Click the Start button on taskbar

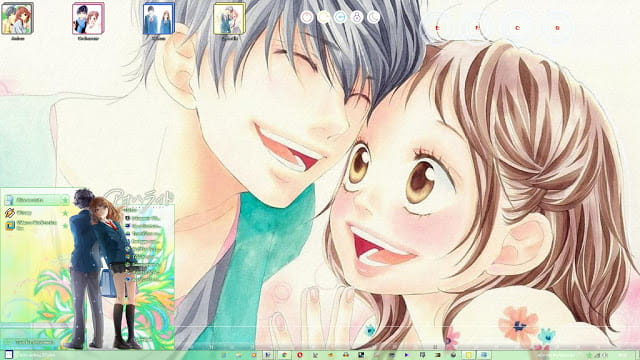9,355
